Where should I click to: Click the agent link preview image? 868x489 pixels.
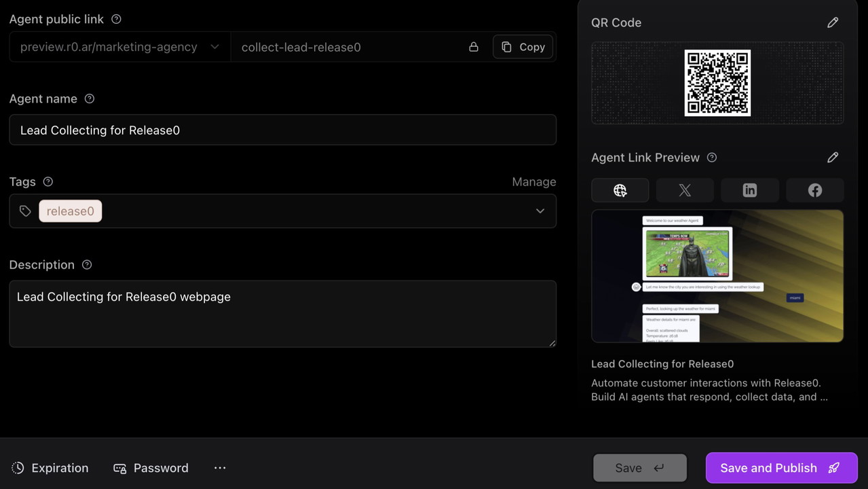click(x=717, y=276)
